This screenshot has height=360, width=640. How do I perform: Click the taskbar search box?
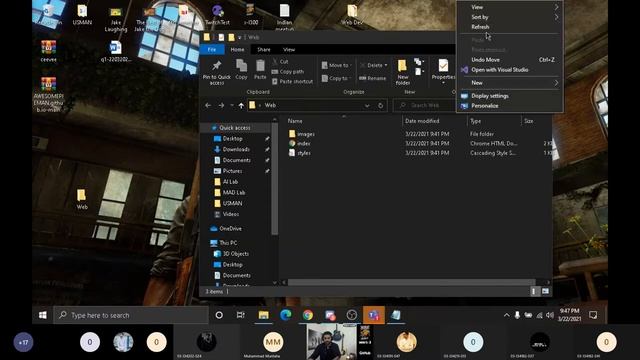click(x=131, y=315)
